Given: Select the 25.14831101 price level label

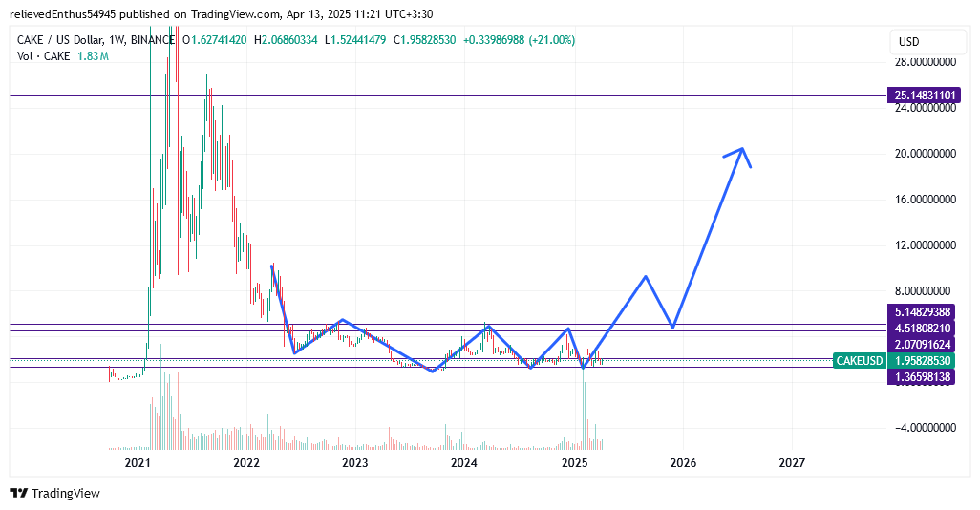Looking at the screenshot, I should [x=924, y=96].
